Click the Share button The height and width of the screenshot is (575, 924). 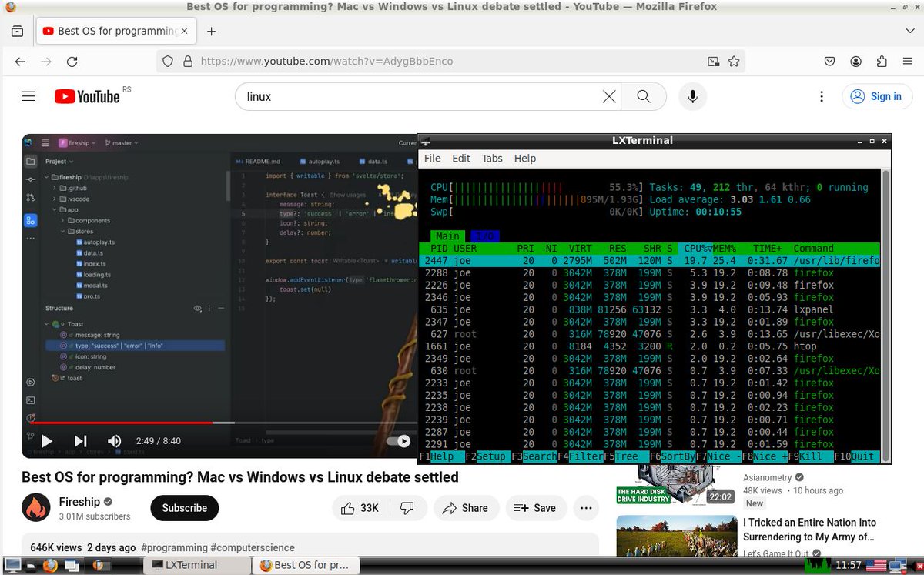[x=465, y=508]
